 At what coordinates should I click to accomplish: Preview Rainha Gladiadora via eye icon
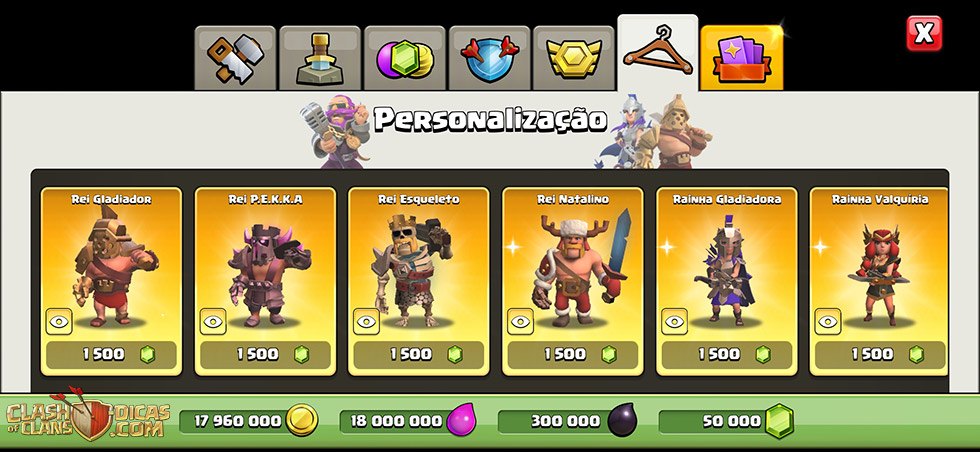tap(674, 321)
